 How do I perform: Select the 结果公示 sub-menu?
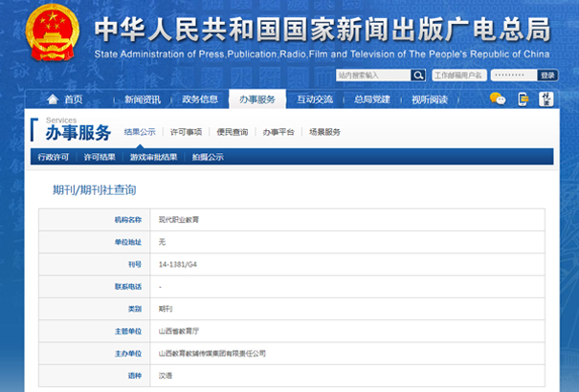(x=140, y=132)
